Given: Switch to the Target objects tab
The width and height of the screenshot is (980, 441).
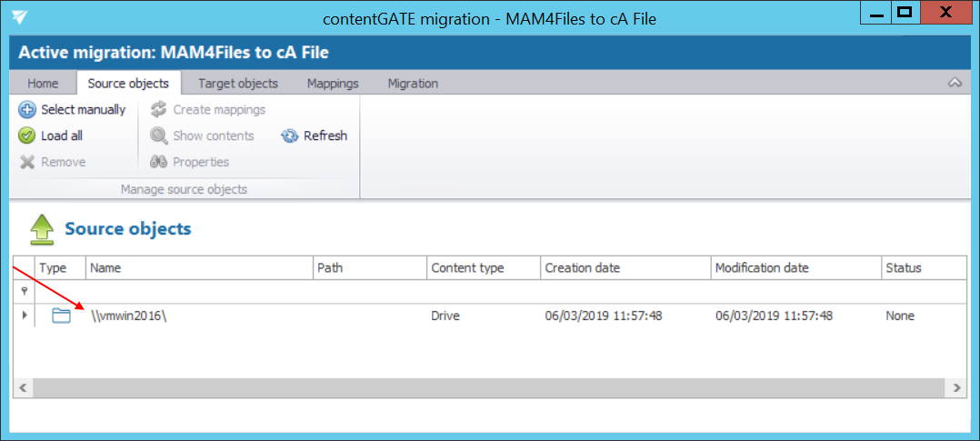Looking at the screenshot, I should pos(238,84).
